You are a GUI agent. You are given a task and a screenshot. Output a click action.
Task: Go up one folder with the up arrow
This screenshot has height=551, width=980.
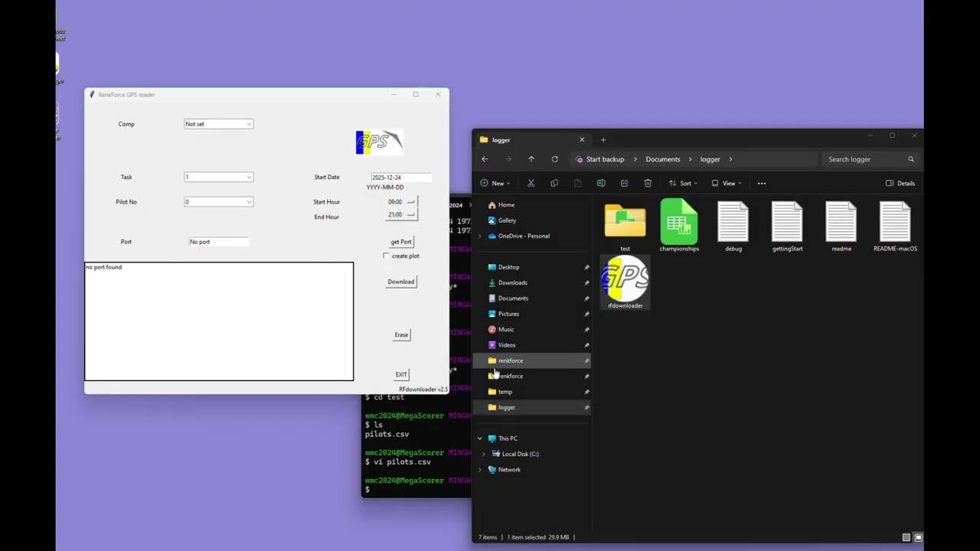coord(531,159)
